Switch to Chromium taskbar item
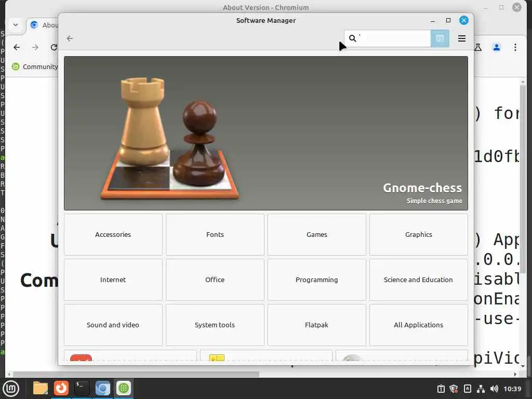Image resolution: width=532 pixels, height=399 pixels. coord(102,388)
